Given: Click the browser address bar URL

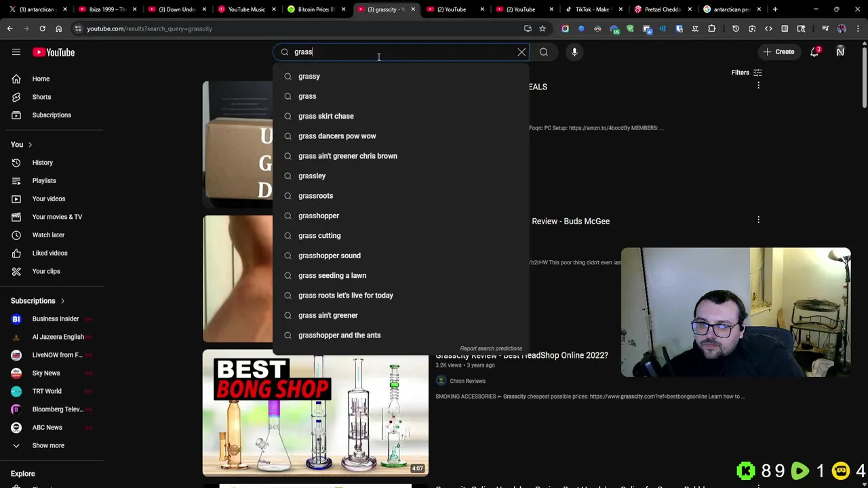Looking at the screenshot, I should click(x=149, y=28).
